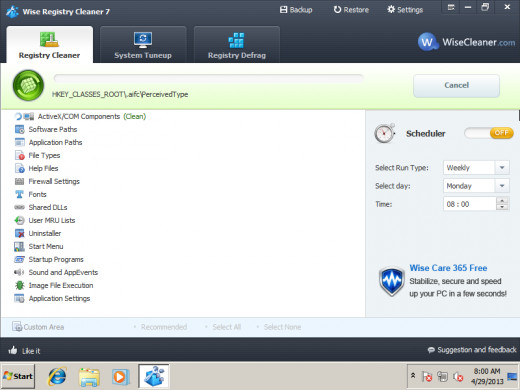Click the Application Settings icon
Viewport: 520px width, 390px height.
pyautogui.click(x=20, y=298)
